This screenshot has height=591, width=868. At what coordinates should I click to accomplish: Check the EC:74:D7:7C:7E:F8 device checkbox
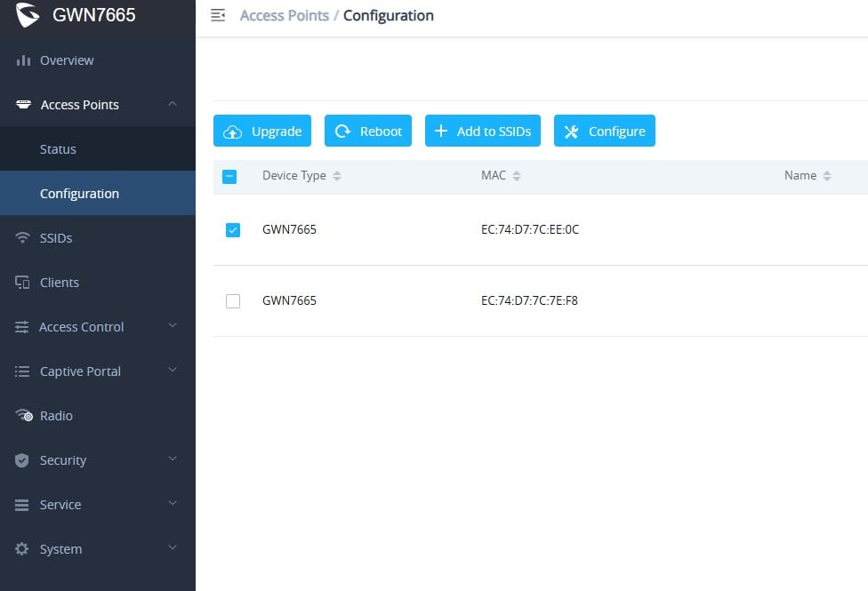[x=233, y=301]
